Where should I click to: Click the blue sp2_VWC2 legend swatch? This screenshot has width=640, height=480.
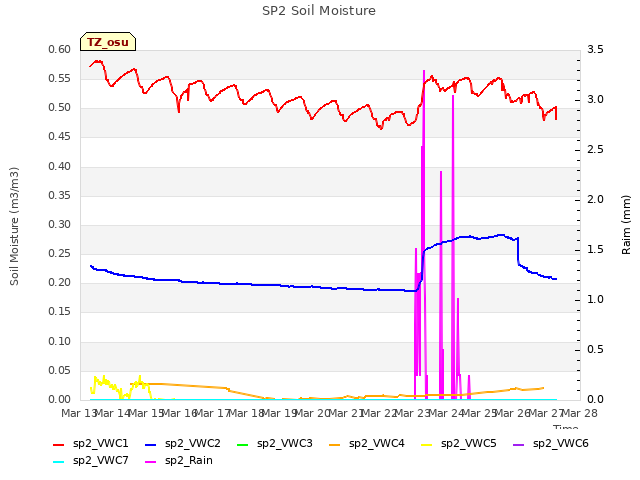pos(151,444)
